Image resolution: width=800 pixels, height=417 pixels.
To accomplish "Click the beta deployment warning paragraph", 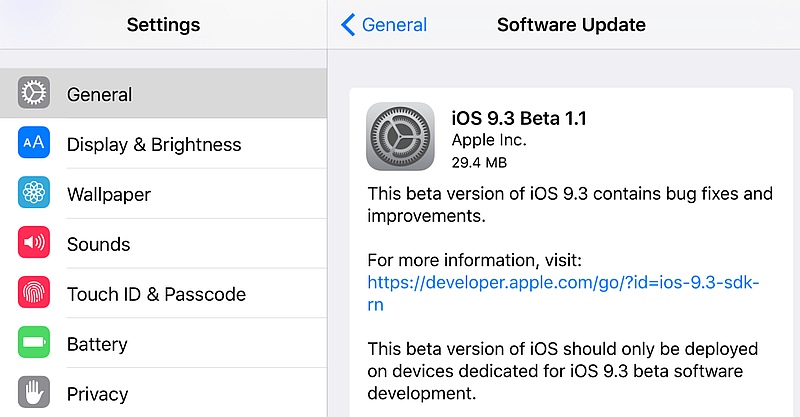I will [563, 371].
